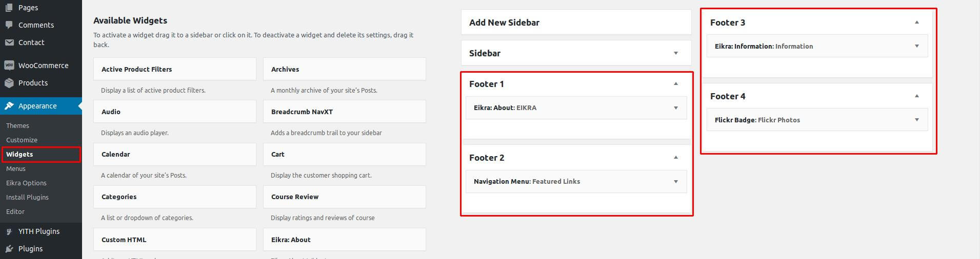980x259 pixels.
Task: Click the WooCommerce logo icon
Action: (x=9, y=65)
